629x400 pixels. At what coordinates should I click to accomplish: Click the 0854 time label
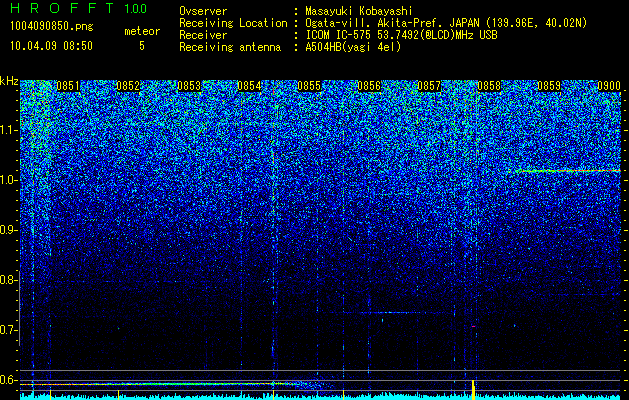249,86
